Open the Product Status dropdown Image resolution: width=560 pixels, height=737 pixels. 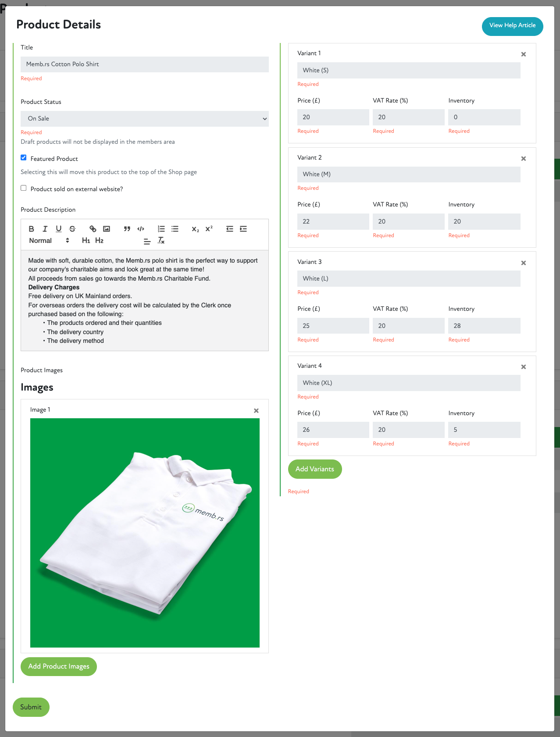[144, 119]
